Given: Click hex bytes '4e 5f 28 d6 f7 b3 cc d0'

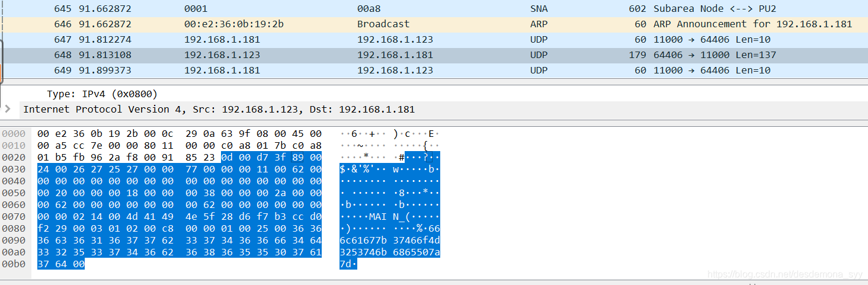Looking at the screenshot, I should pos(254,217).
